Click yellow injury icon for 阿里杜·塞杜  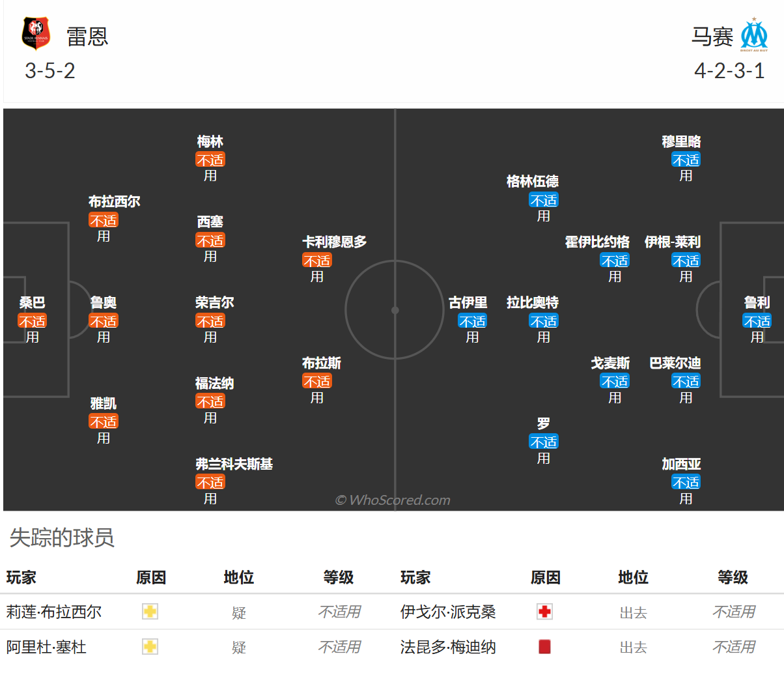point(150,647)
